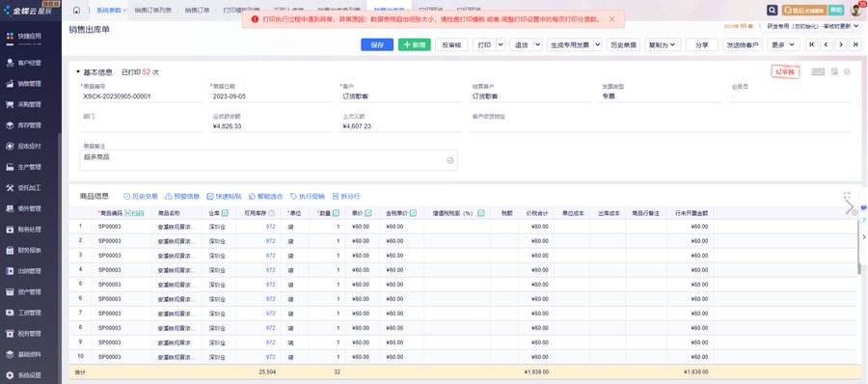Click the green 新增 button

(414, 45)
